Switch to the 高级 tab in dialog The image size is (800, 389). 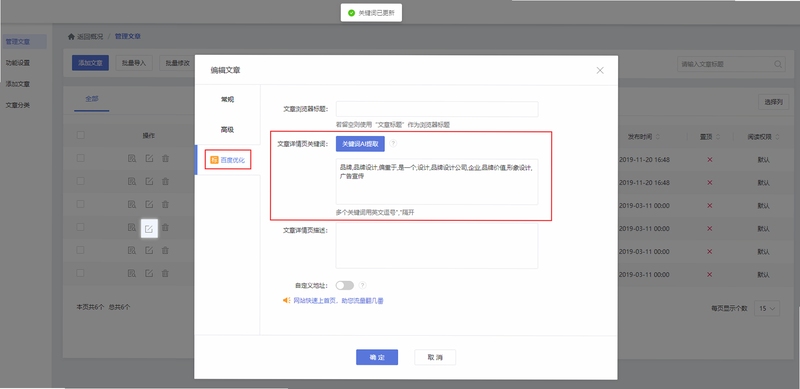coord(228,130)
